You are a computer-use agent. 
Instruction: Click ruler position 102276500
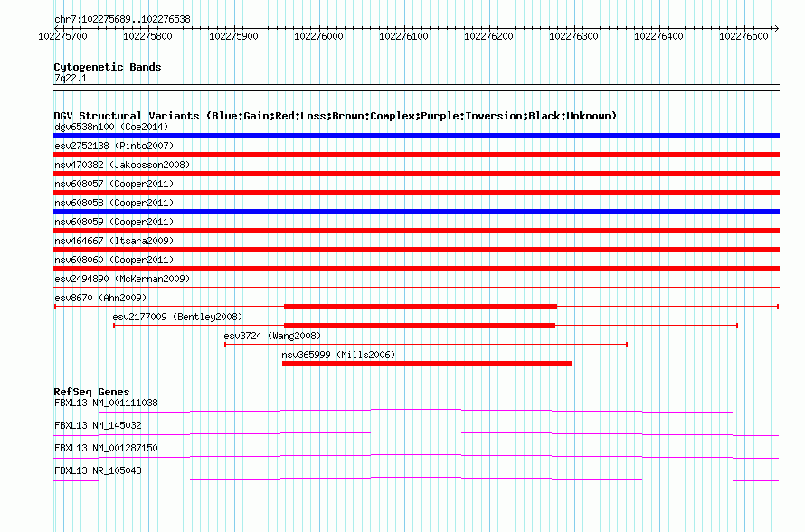(x=743, y=36)
